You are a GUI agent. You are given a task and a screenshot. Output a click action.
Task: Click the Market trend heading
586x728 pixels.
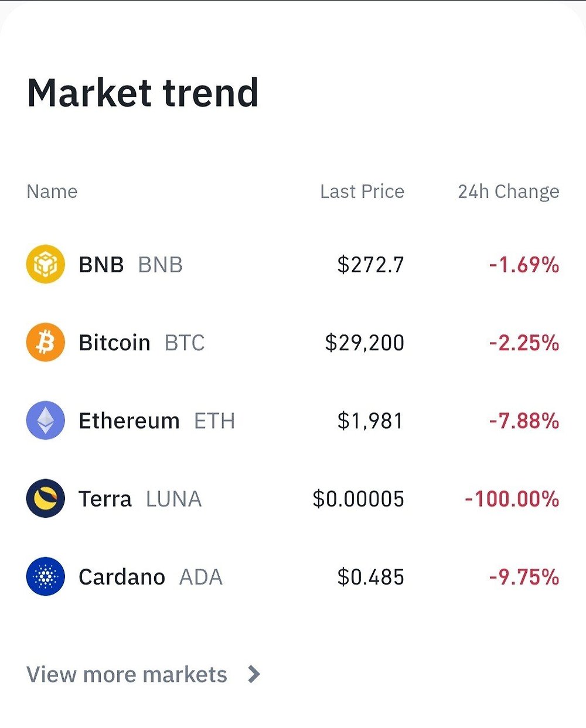click(143, 93)
